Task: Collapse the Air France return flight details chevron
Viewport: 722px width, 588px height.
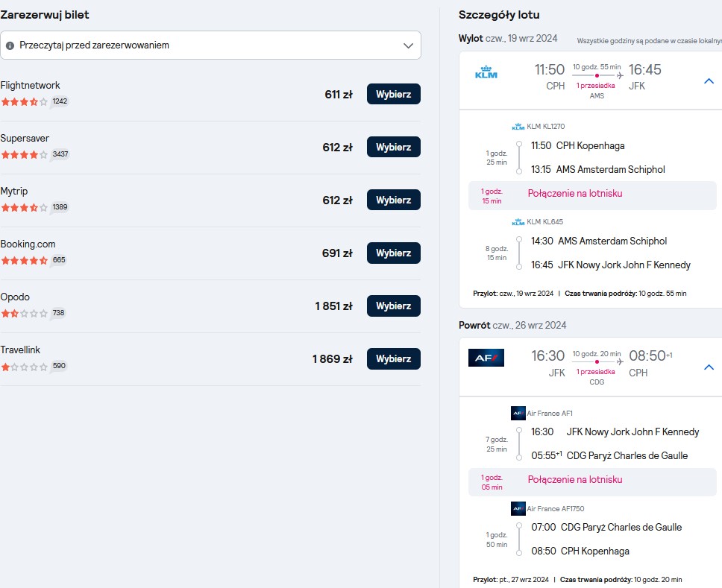Action: (709, 367)
